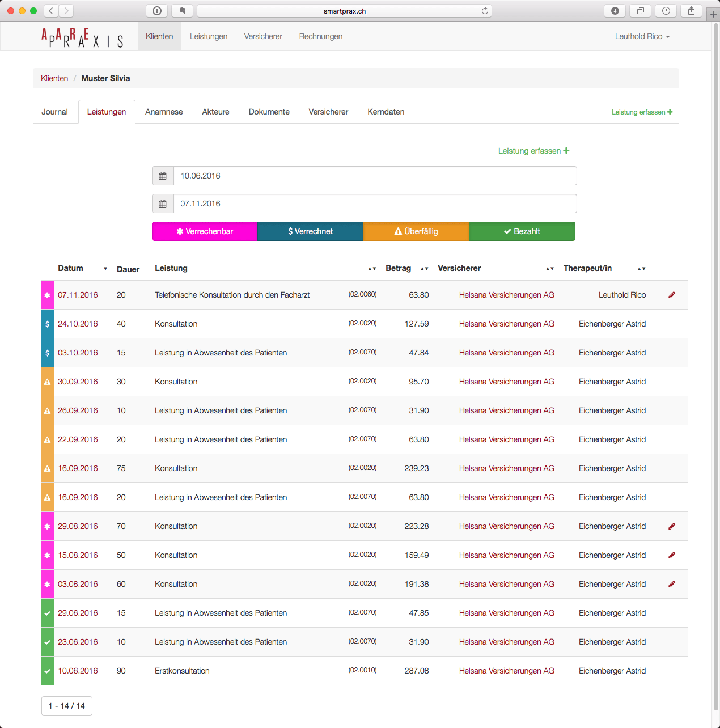Click the smartprax.ch address bar

pos(344,11)
